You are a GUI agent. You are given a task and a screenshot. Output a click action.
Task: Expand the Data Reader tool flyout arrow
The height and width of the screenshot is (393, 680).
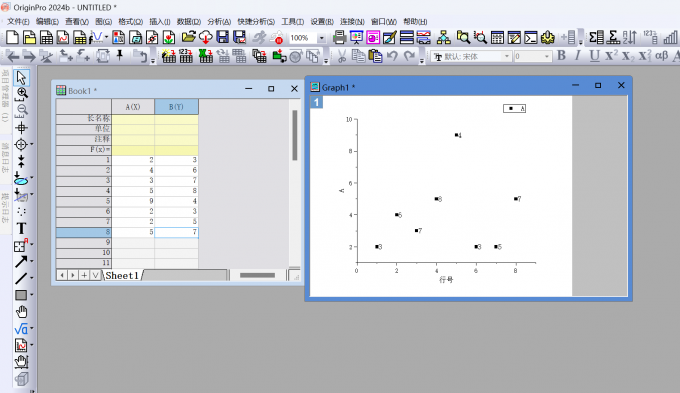click(x=32, y=144)
